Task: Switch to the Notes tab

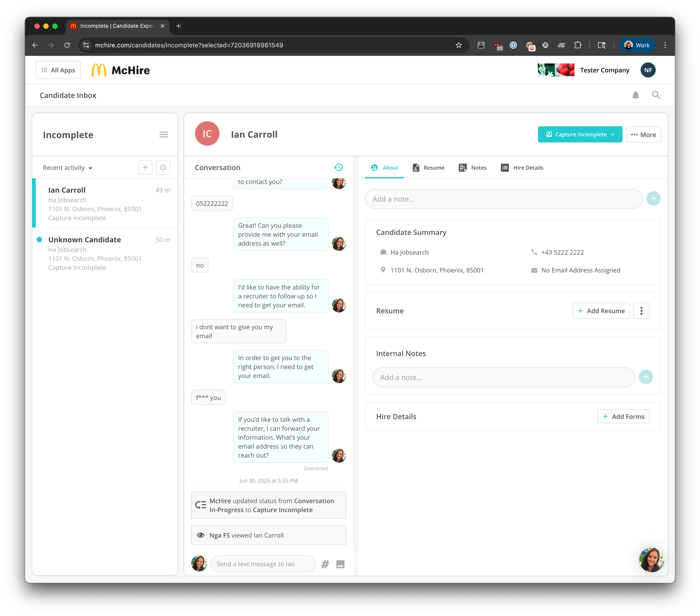Action: coord(472,168)
